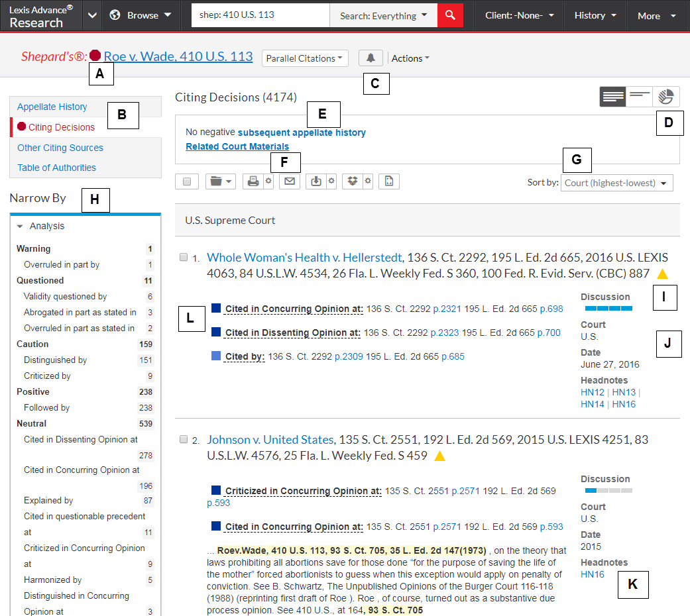Click the red search magnifier button

click(x=450, y=15)
